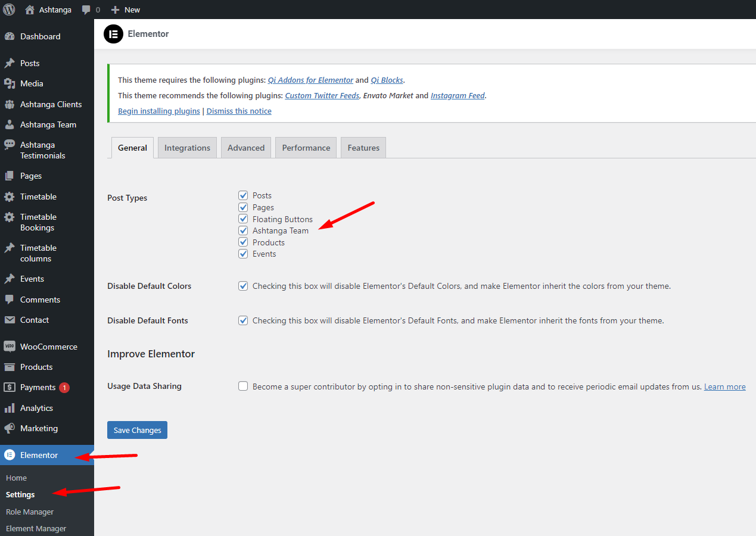Click the Products archive box icon
This screenshot has width=756, height=536.
tap(10, 367)
